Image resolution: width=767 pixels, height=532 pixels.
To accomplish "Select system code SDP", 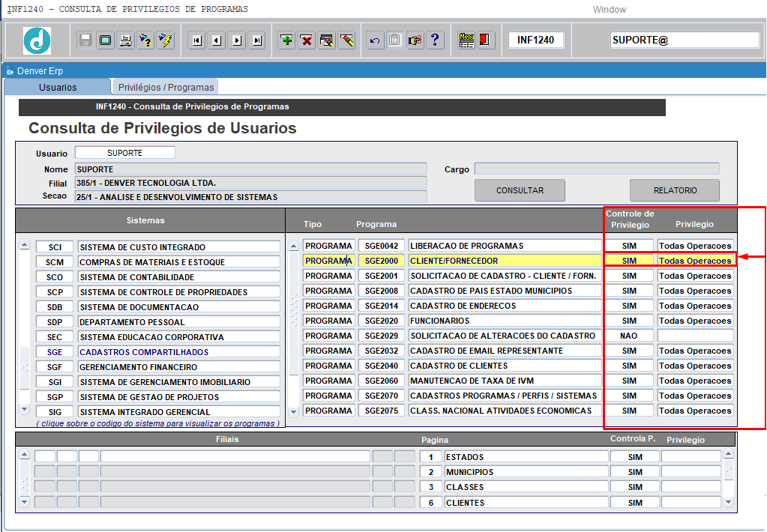I will click(x=55, y=322).
